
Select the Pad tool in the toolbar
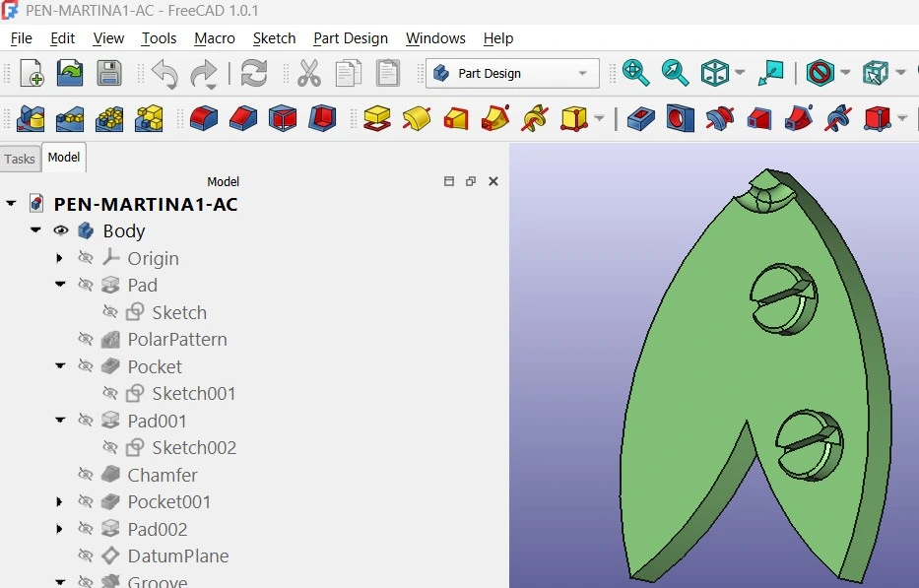click(376, 119)
